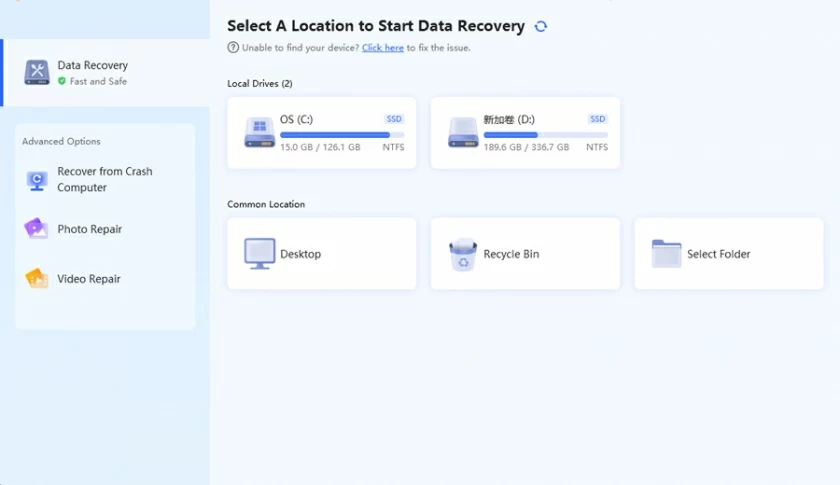Image resolution: width=840 pixels, height=485 pixels.
Task: Click the OS (C:) drive icon
Action: [260, 132]
